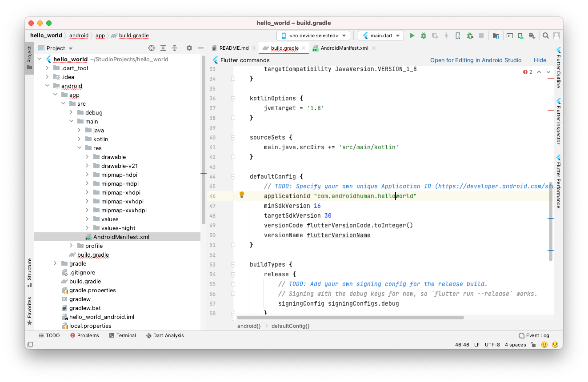Click Collapse All in Project panel
The image size is (588, 382).
coord(175,48)
